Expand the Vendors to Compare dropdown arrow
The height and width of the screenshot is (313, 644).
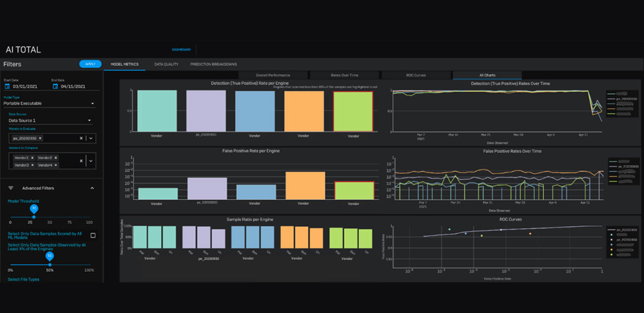point(90,161)
